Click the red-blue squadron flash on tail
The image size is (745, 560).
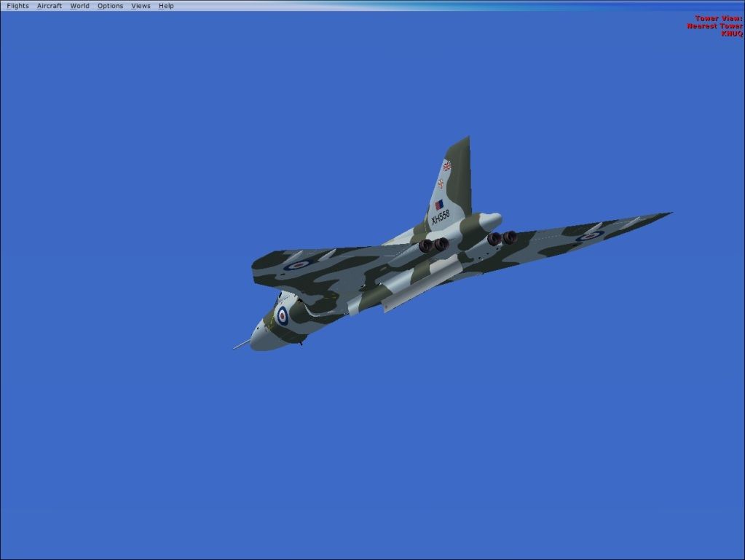pyautogui.click(x=439, y=205)
